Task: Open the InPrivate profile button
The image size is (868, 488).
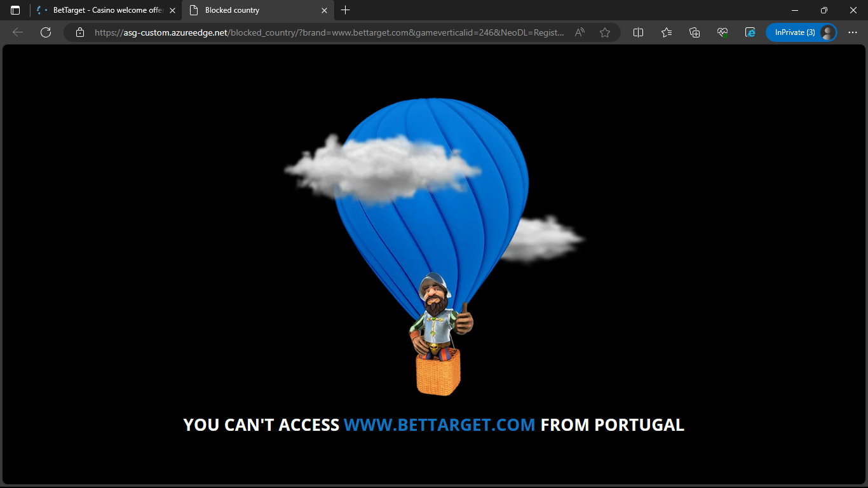Action: [x=801, y=32]
